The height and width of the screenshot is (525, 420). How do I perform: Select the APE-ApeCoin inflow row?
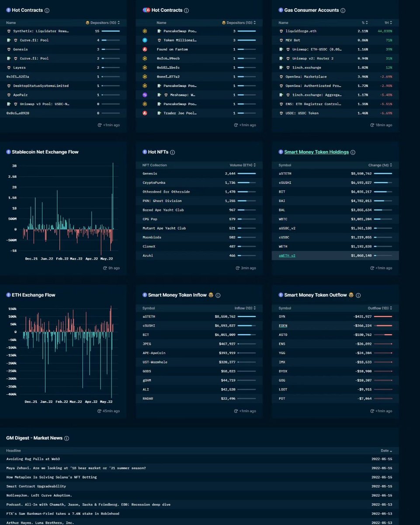[199, 353]
